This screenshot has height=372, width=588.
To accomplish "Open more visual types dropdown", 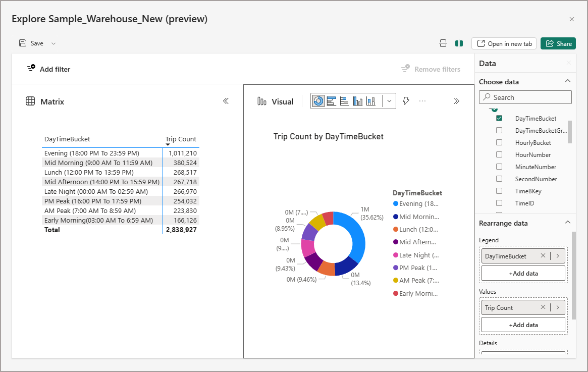I will pyautogui.click(x=389, y=100).
